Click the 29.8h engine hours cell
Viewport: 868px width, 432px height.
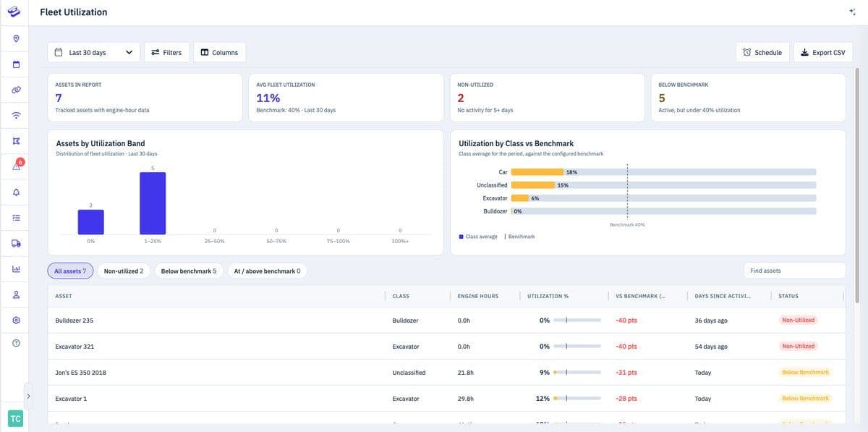(465, 399)
